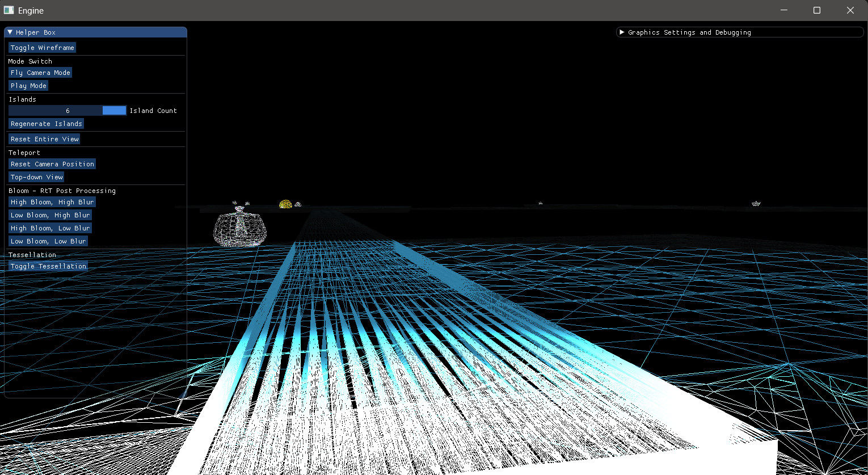Click the Tessellation section label
Image resolution: width=868 pixels, height=475 pixels.
tap(32, 255)
